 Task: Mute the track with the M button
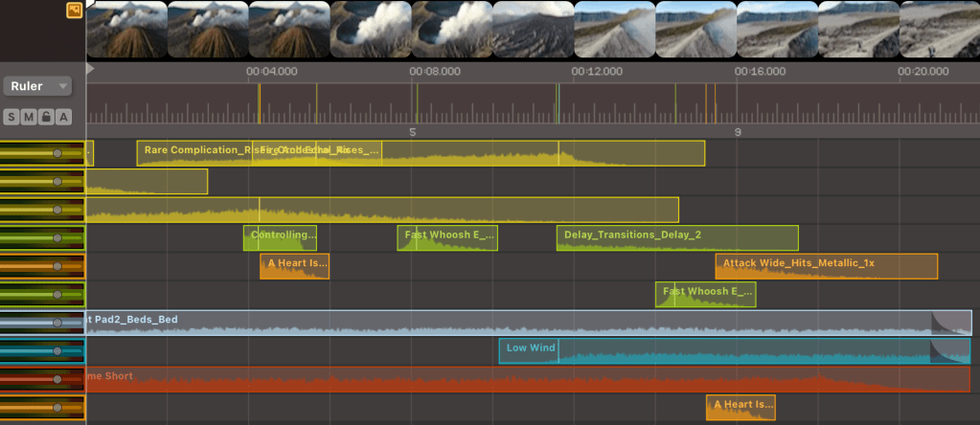tap(29, 117)
